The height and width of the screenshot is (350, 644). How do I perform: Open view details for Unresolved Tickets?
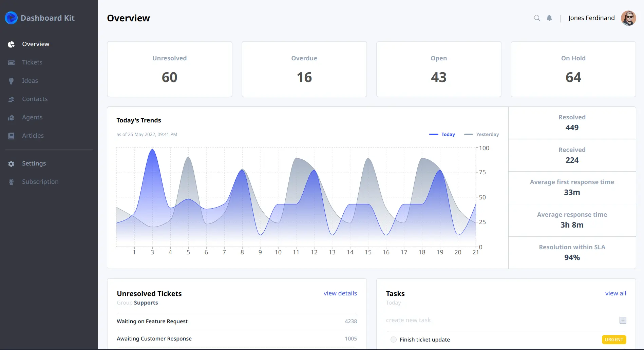click(x=340, y=293)
